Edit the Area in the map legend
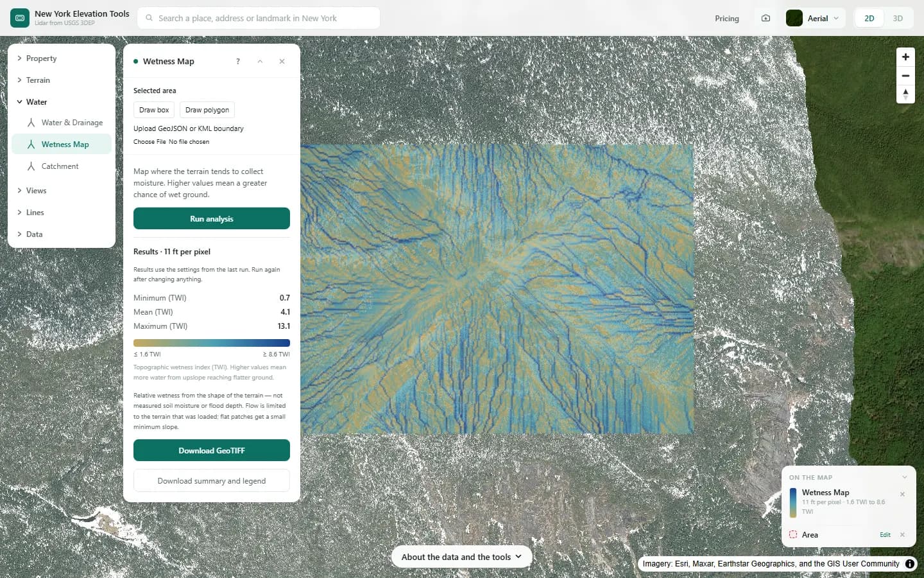Image resolution: width=924 pixels, height=578 pixels. tap(885, 535)
